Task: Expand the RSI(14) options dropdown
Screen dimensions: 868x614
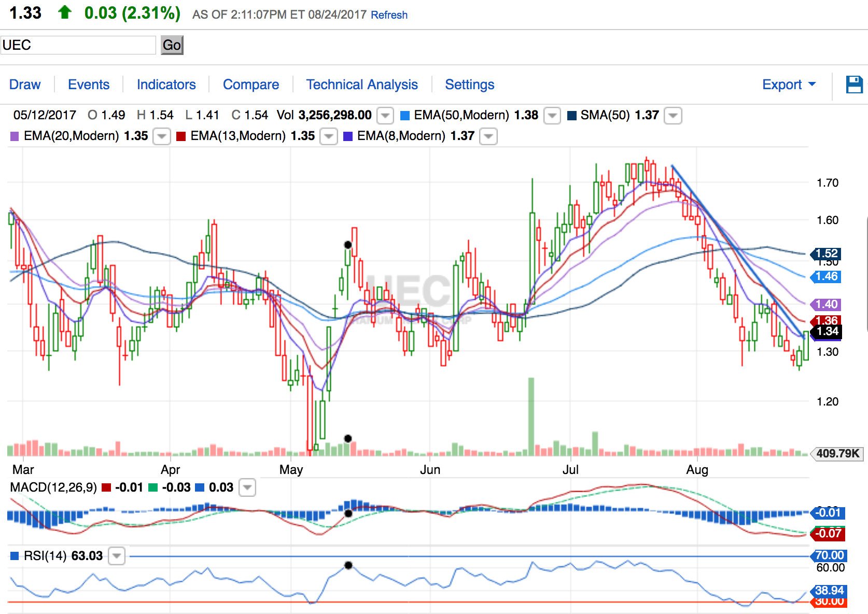Action: tap(117, 556)
